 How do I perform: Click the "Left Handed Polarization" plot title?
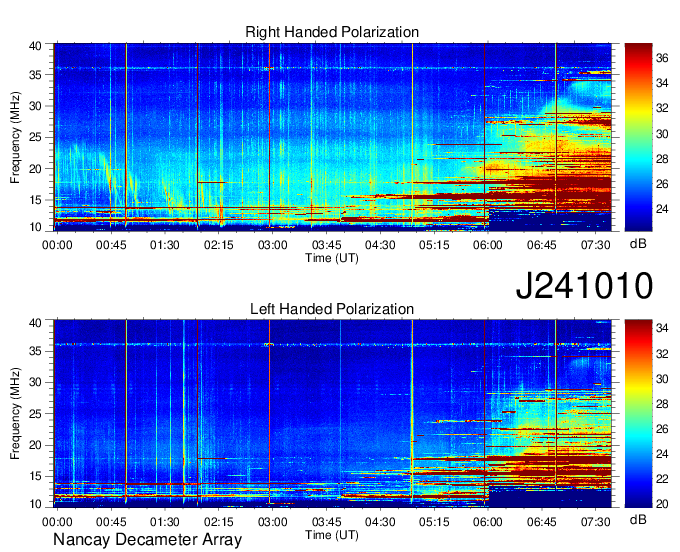point(332,309)
